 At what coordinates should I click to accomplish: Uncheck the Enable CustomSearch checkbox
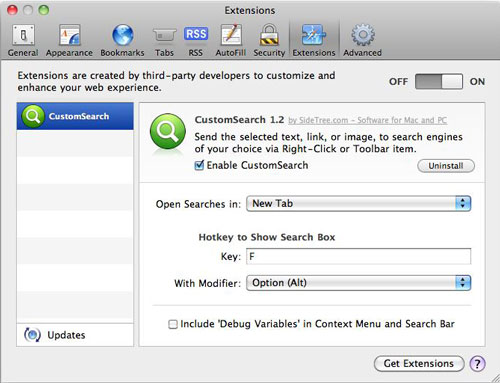coord(199,165)
